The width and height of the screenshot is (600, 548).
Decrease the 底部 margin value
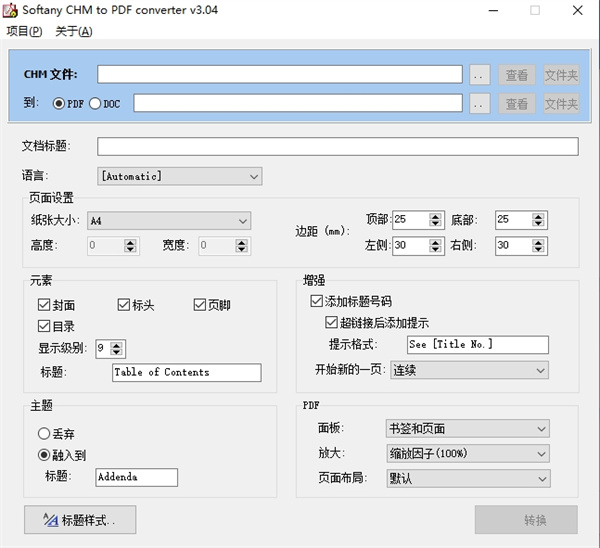pos(538,223)
